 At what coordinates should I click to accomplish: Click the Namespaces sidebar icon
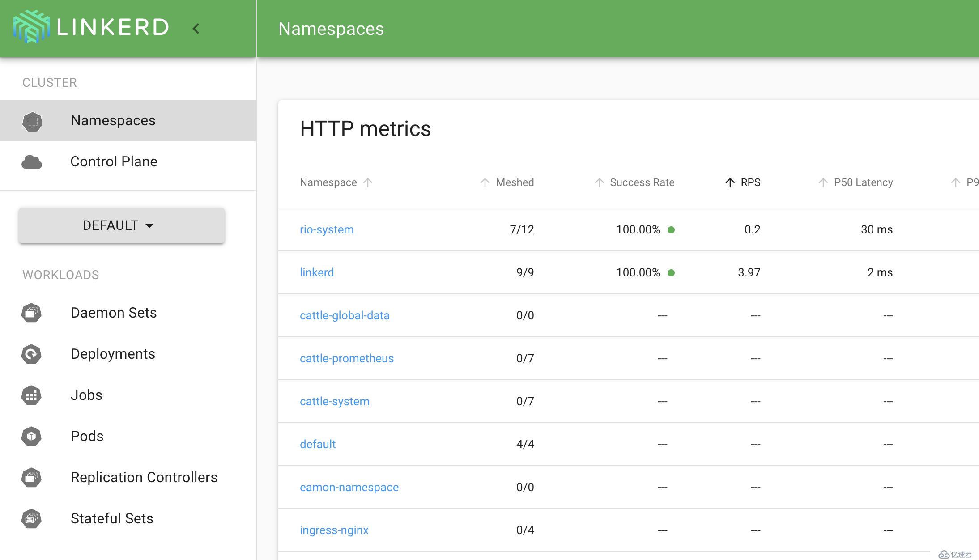click(32, 120)
